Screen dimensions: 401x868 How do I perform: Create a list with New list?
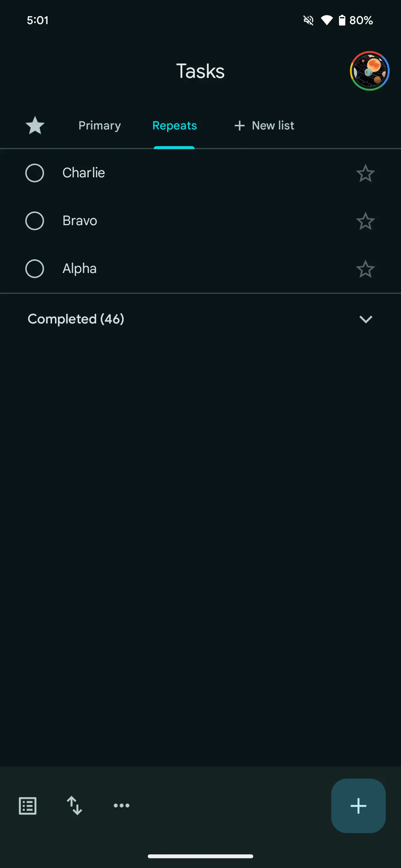coord(264,125)
